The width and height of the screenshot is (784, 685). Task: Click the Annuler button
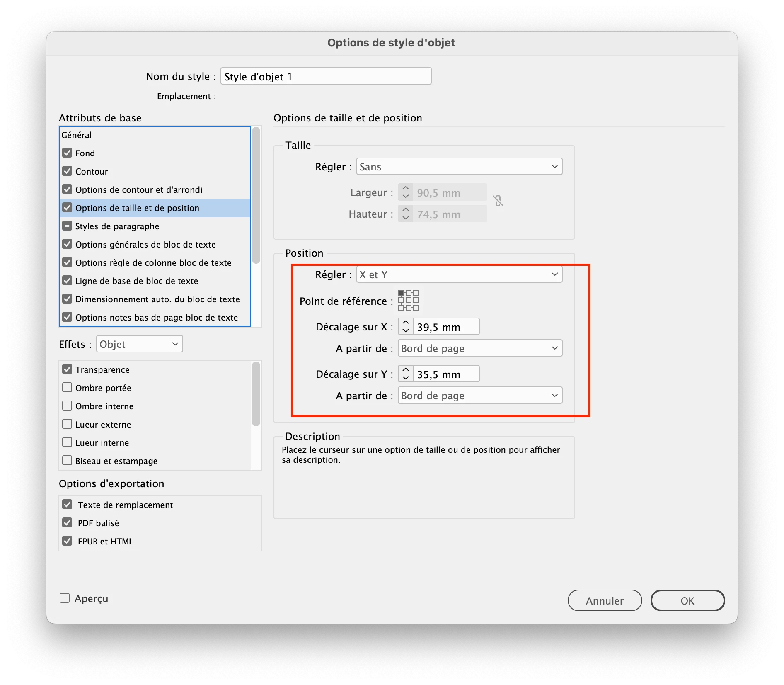[x=605, y=600]
